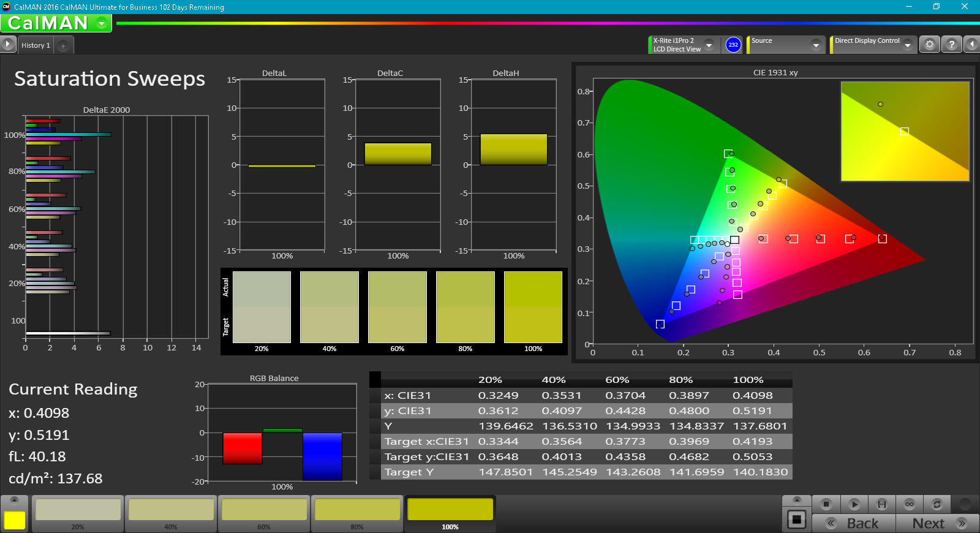The image size is (980, 533).
Task: Click the single-read bracket icon
Action: tap(882, 504)
